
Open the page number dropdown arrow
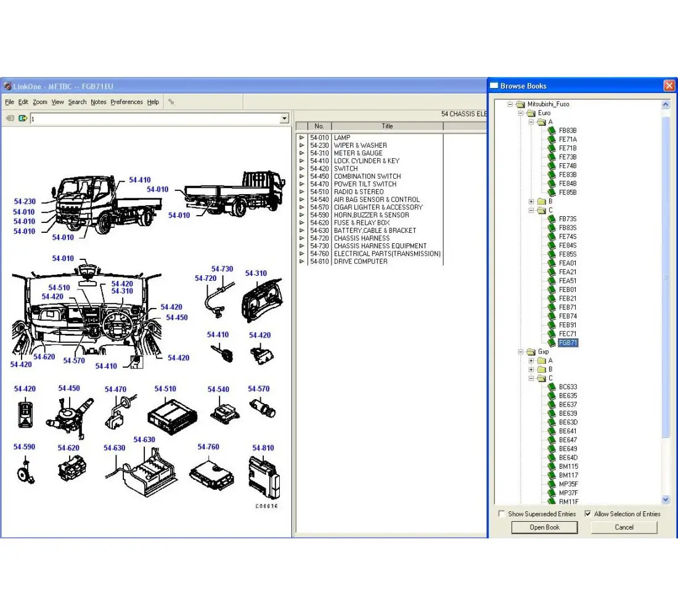[284, 118]
